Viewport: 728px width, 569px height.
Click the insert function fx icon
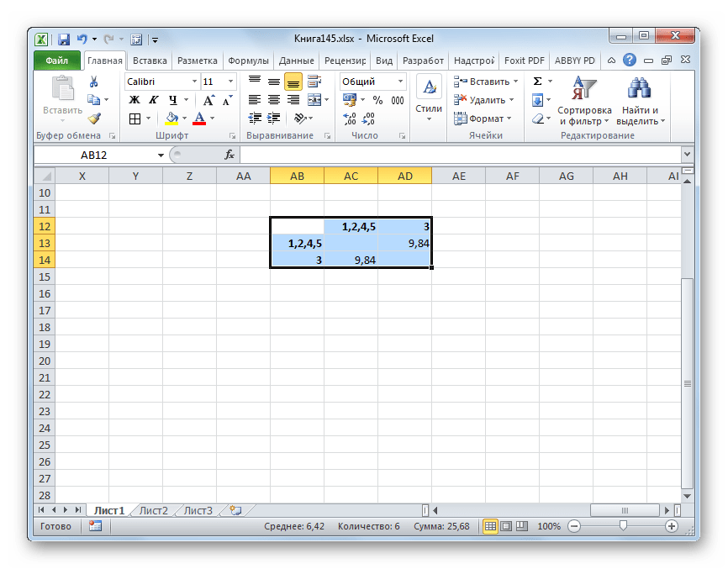229,155
